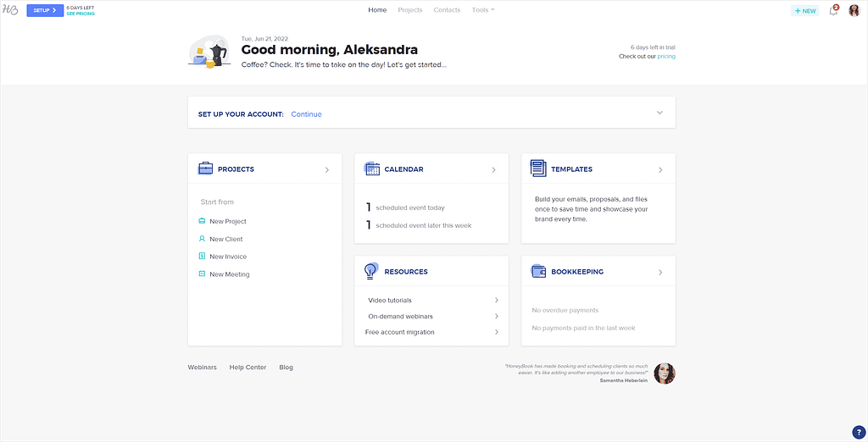
Task: Open the user profile avatar menu
Action: click(854, 10)
